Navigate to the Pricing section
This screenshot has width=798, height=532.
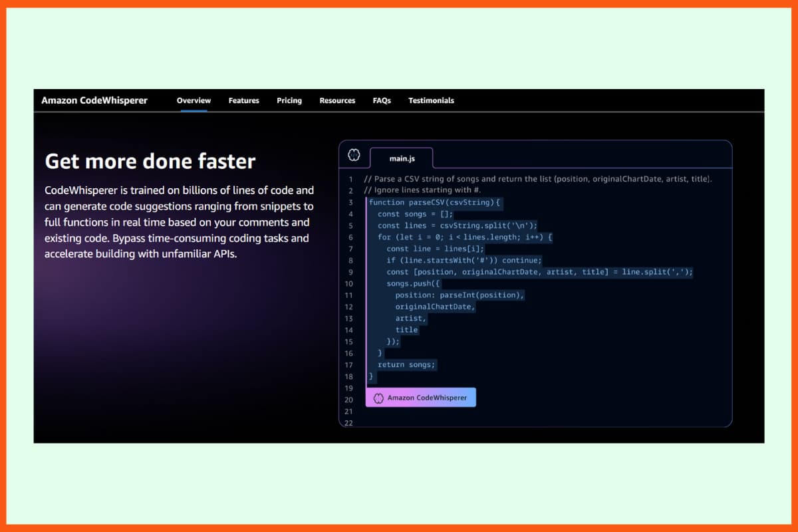point(289,100)
